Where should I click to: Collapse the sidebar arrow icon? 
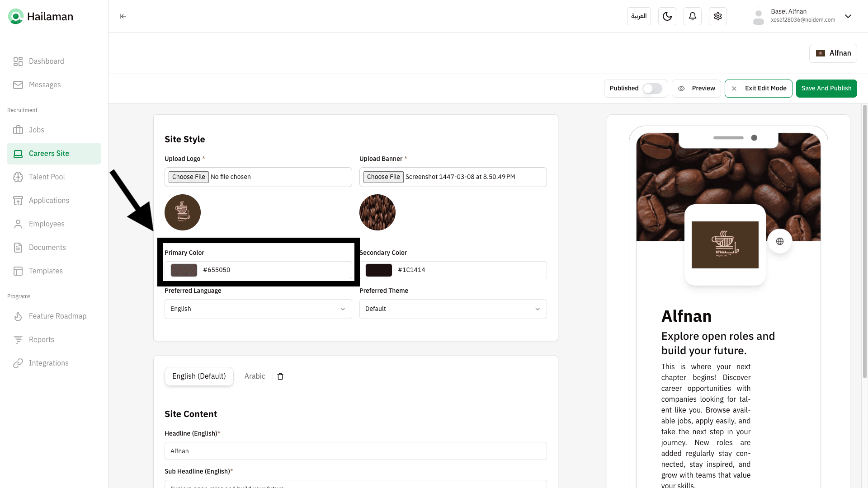[x=123, y=16]
